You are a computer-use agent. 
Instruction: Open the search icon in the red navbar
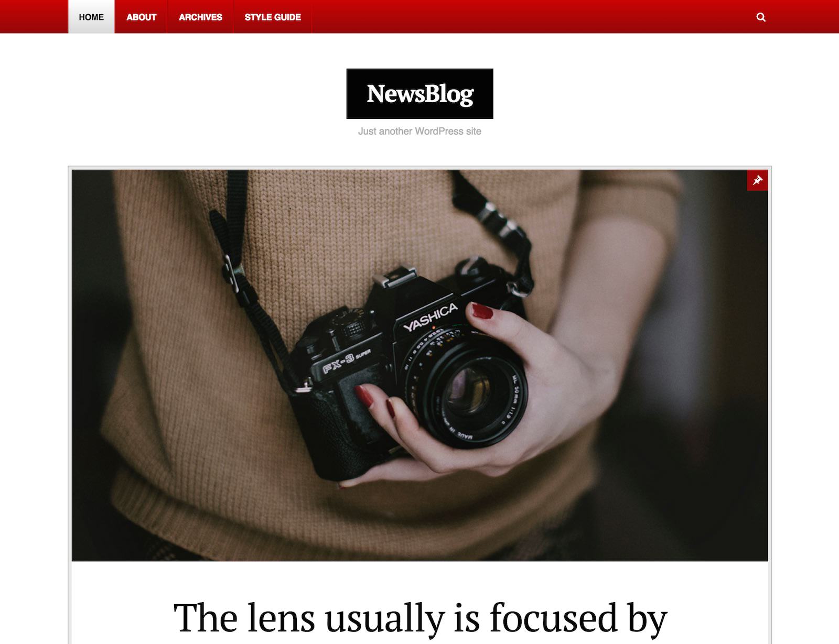[x=761, y=17]
